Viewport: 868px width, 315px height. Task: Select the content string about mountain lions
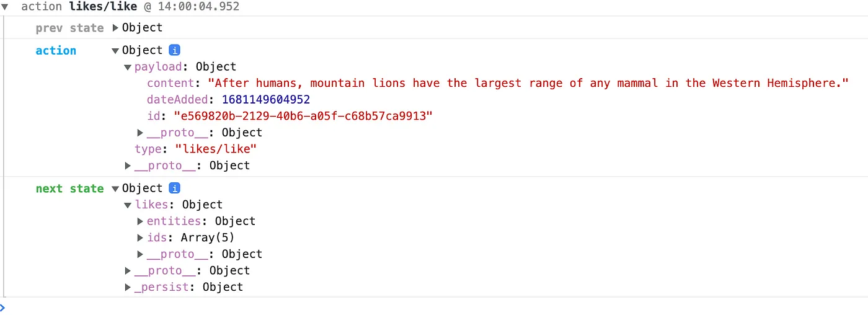pyautogui.click(x=528, y=83)
